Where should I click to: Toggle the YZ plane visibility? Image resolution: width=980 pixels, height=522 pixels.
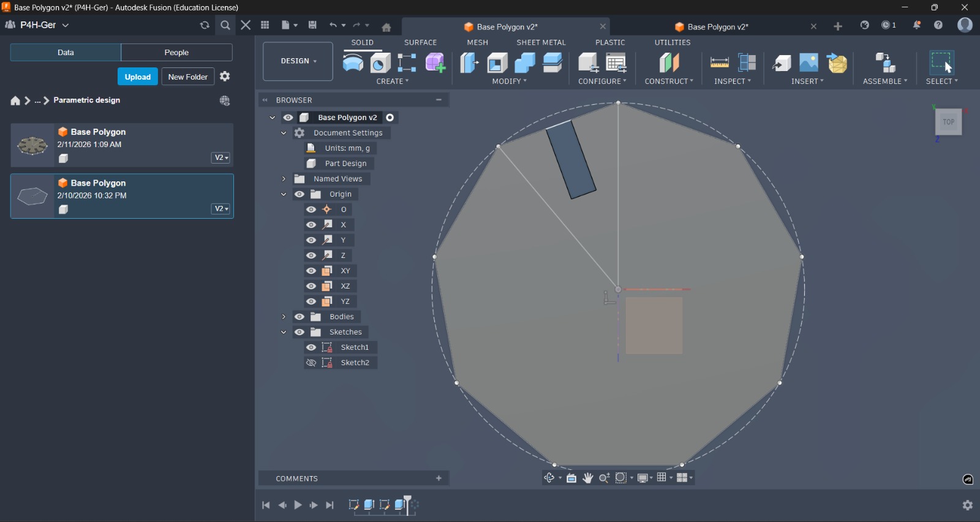pyautogui.click(x=311, y=301)
